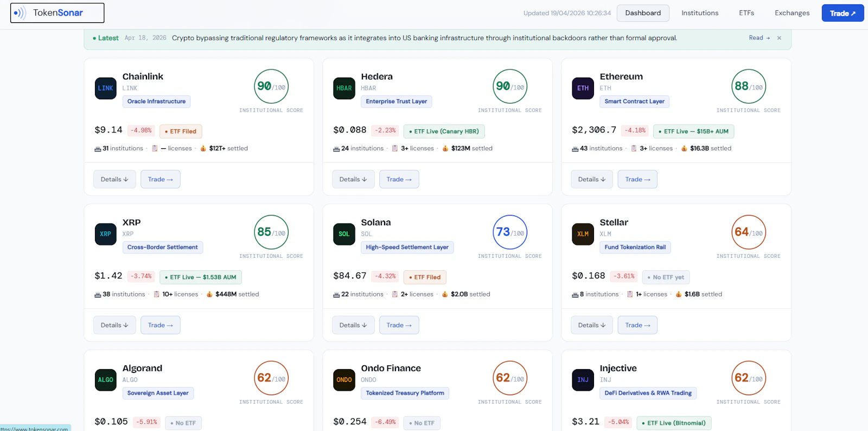
Task: Trade Chainlink from its card
Action: [x=161, y=179]
